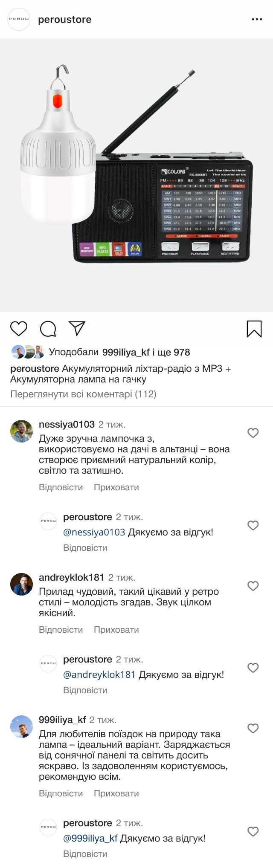
Task: Open the lamp and radio product photo
Action: click(136, 175)
